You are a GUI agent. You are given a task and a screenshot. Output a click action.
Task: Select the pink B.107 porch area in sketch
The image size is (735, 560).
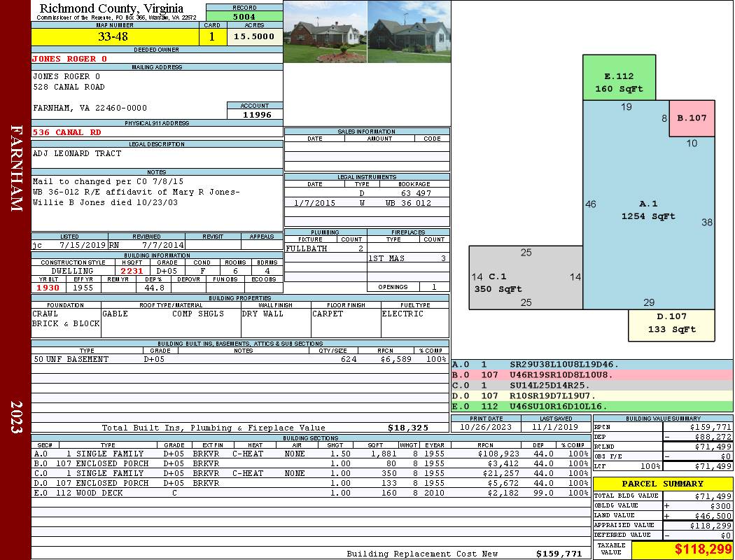coord(692,118)
